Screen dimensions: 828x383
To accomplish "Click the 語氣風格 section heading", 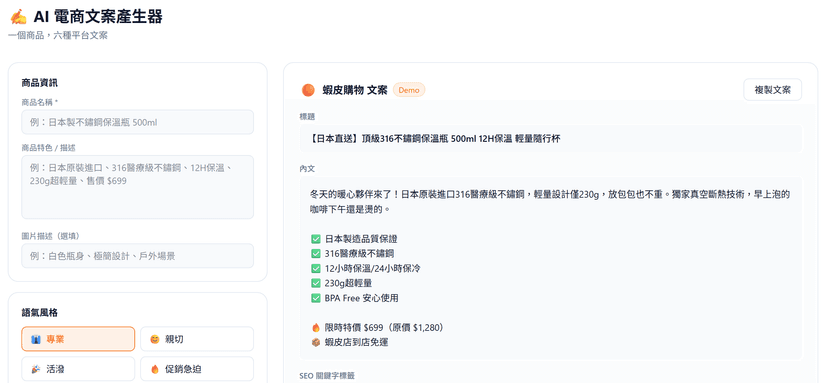I will (x=40, y=313).
